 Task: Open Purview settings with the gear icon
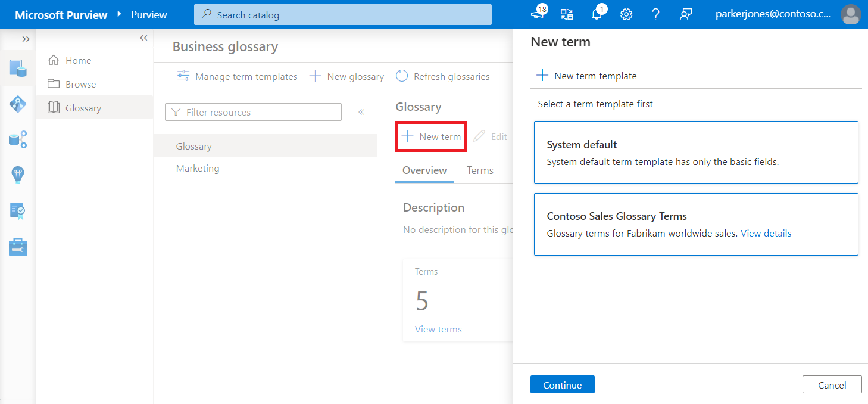point(626,14)
